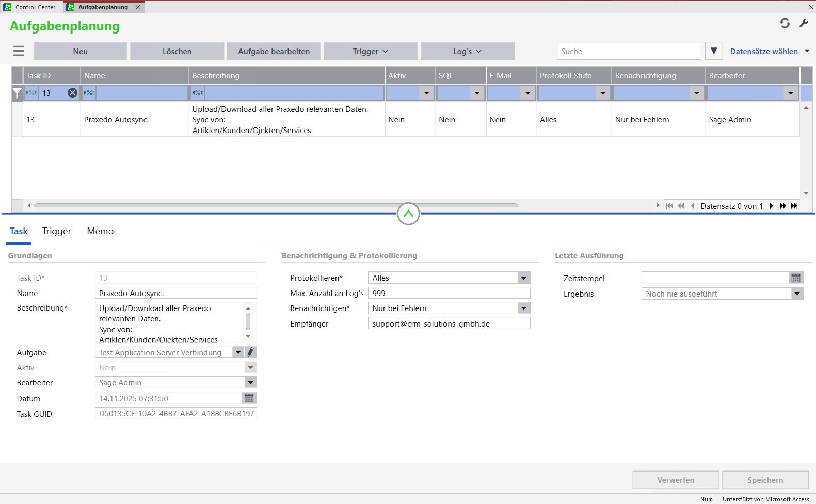
Task: Expand the Ergebnis combo box
Action: coord(797,294)
